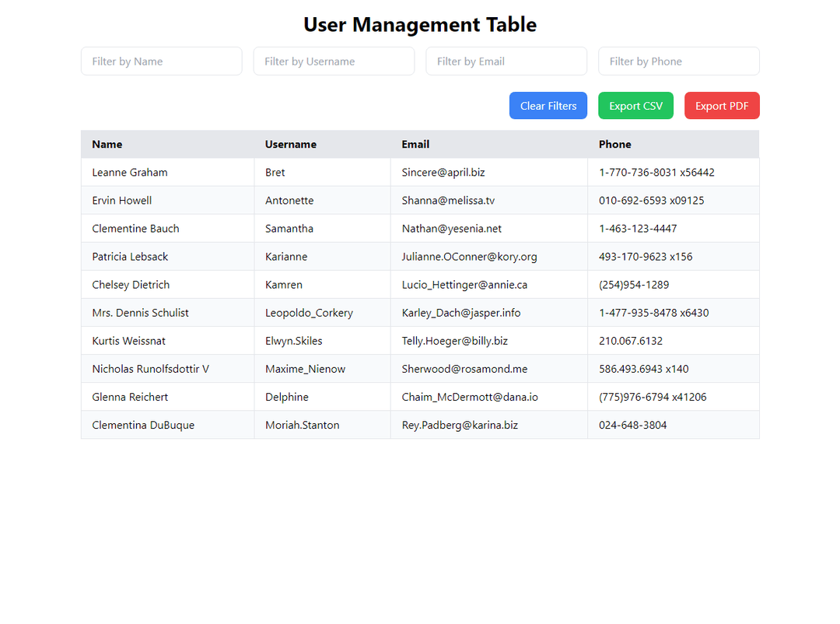840x624 pixels.
Task: Focus the Filter by Username field
Action: click(x=334, y=61)
